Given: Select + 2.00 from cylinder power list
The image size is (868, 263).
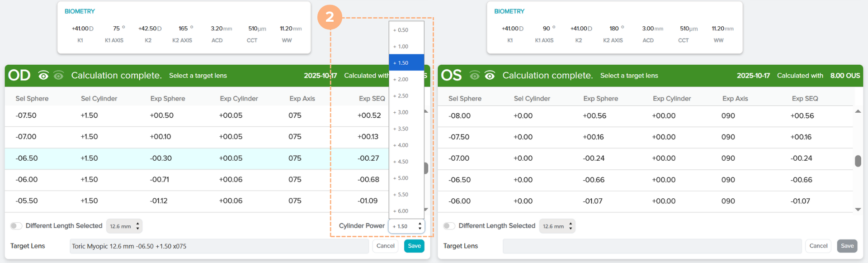Looking at the screenshot, I should coord(406,79).
